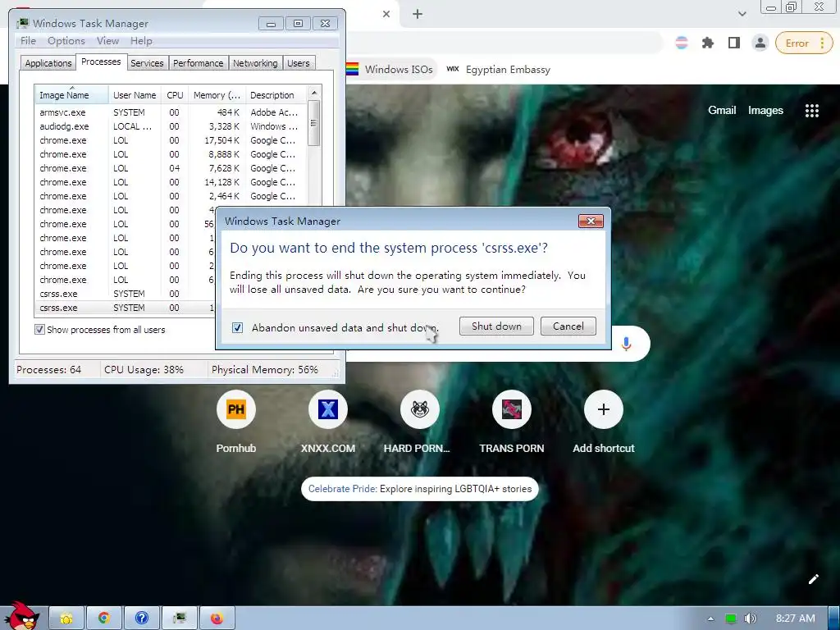Show hidden tray icons arrow

(710, 619)
